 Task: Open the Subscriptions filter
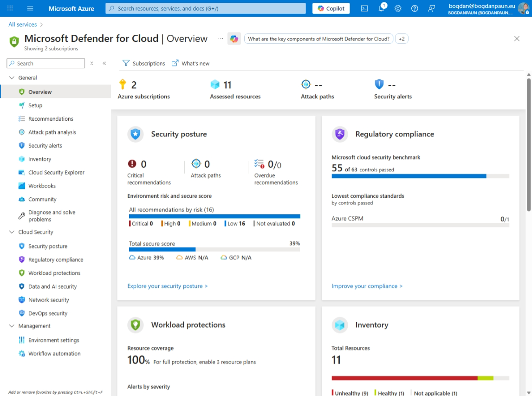tap(145, 63)
